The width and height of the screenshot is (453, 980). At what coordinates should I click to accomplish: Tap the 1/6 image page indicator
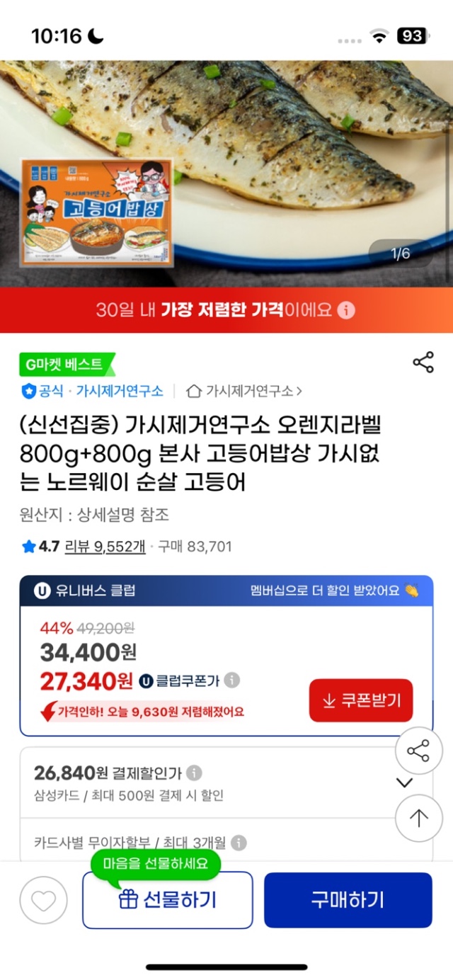[x=401, y=253]
